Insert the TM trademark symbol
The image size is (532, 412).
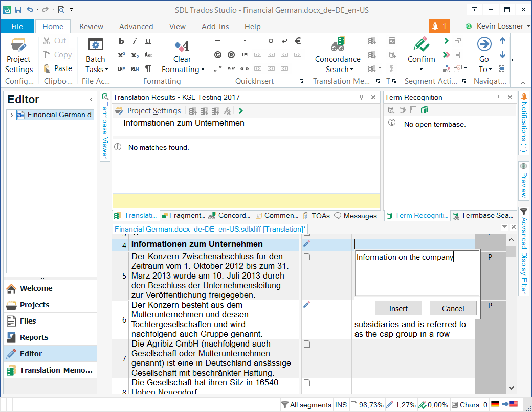coord(245,55)
